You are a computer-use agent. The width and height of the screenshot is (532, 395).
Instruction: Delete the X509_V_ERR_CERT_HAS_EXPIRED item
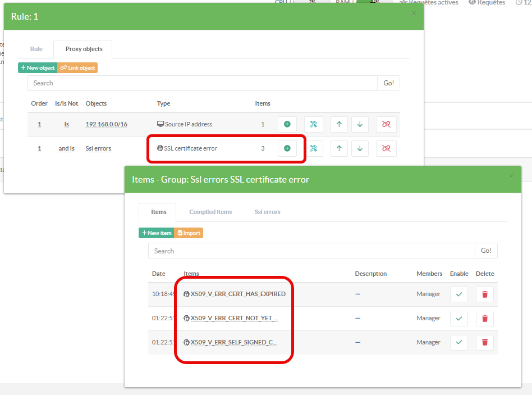click(485, 294)
